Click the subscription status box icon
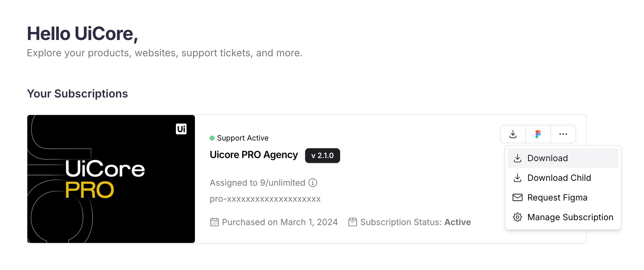The image size is (644, 270). (x=353, y=222)
